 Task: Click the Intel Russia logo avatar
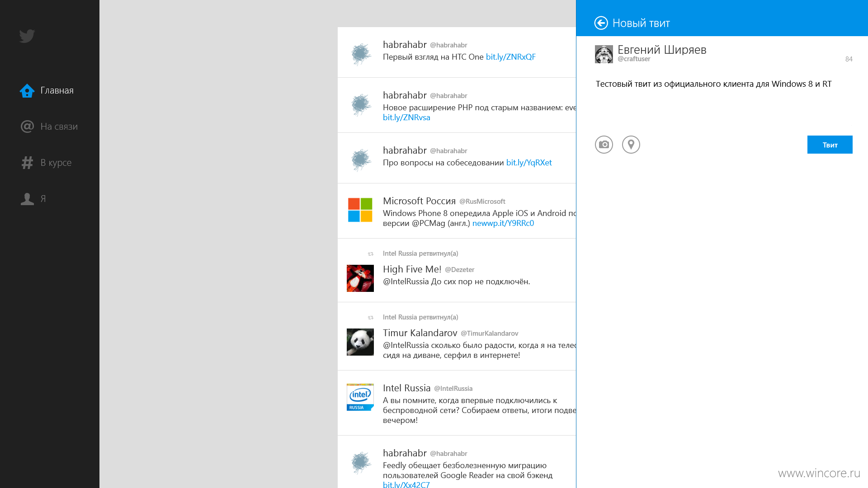[360, 397]
